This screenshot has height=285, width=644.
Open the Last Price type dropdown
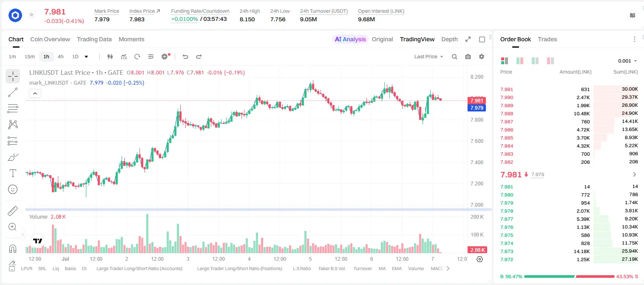[x=428, y=57]
